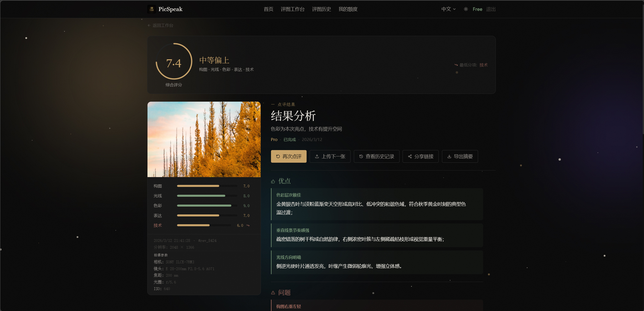This screenshot has height=311, width=644.
Task: Click the thumbs-up icon beside 优点
Action: [273, 181]
